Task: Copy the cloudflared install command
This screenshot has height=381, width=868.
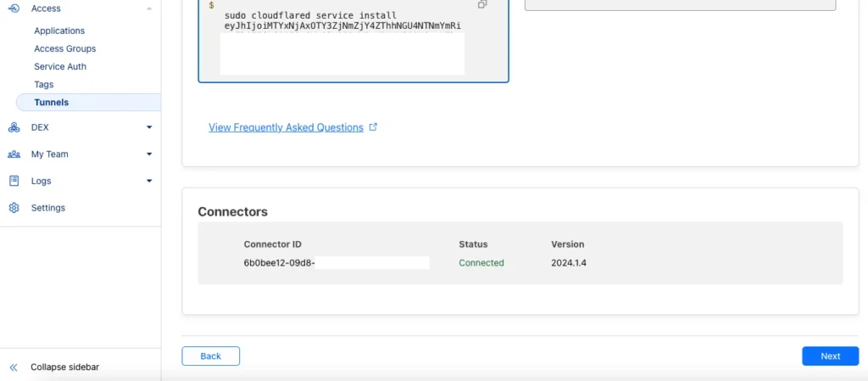Action: click(482, 4)
